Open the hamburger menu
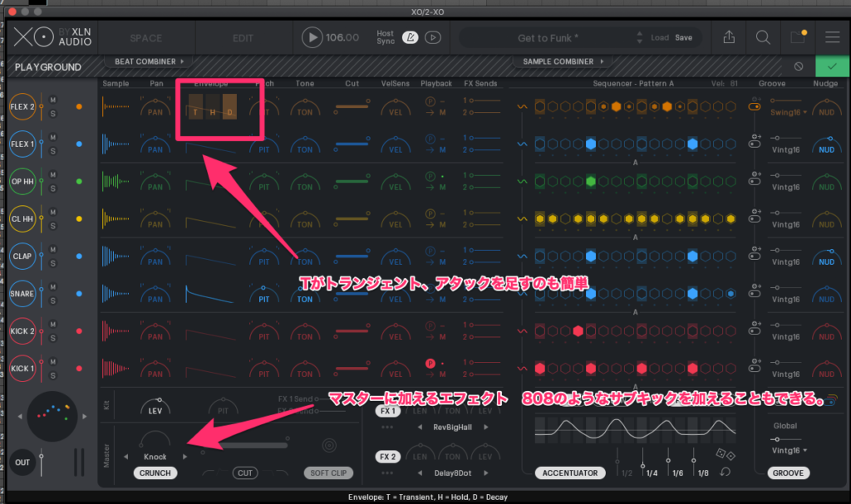This screenshot has width=851, height=504. click(831, 37)
